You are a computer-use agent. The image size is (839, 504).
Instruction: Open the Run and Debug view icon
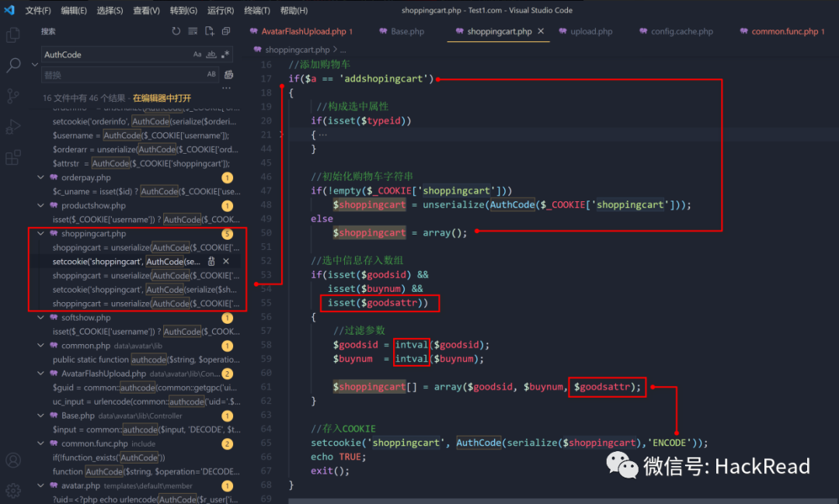tap(13, 127)
